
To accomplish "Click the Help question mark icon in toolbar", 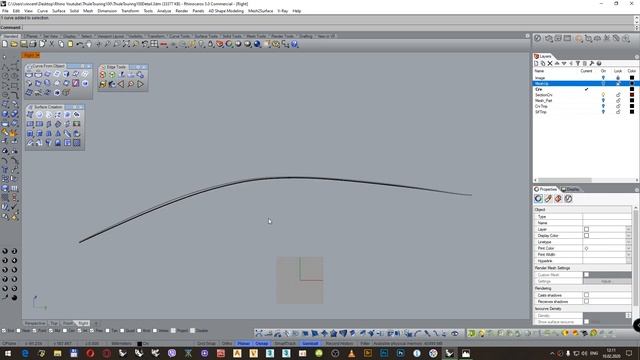I will (294, 44).
